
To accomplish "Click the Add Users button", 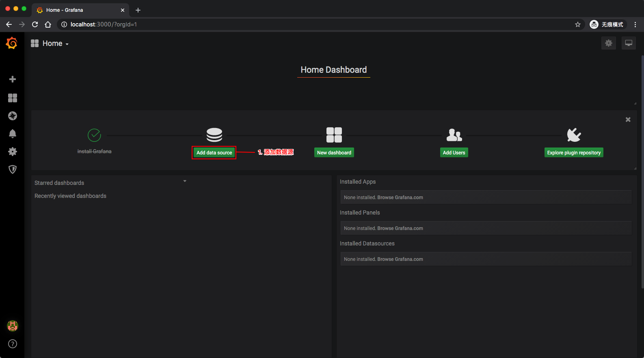I will pos(454,153).
